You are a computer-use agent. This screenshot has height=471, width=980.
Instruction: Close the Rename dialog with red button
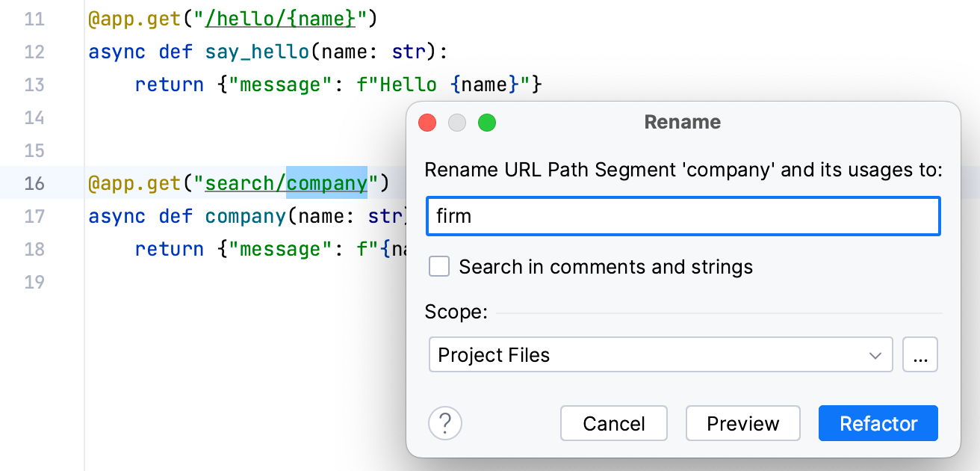tap(427, 123)
